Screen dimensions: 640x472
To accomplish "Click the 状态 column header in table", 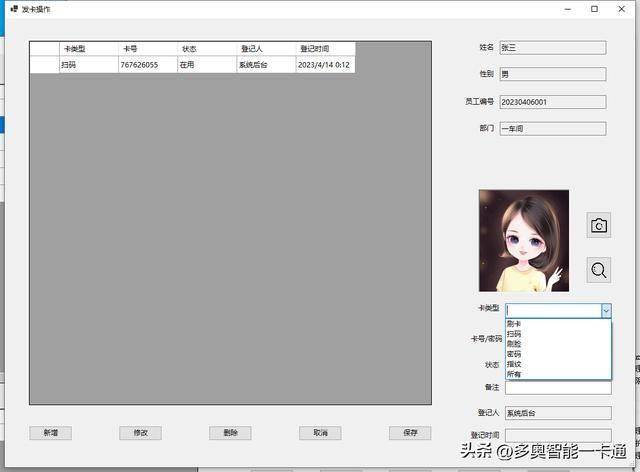I will tap(207, 49).
